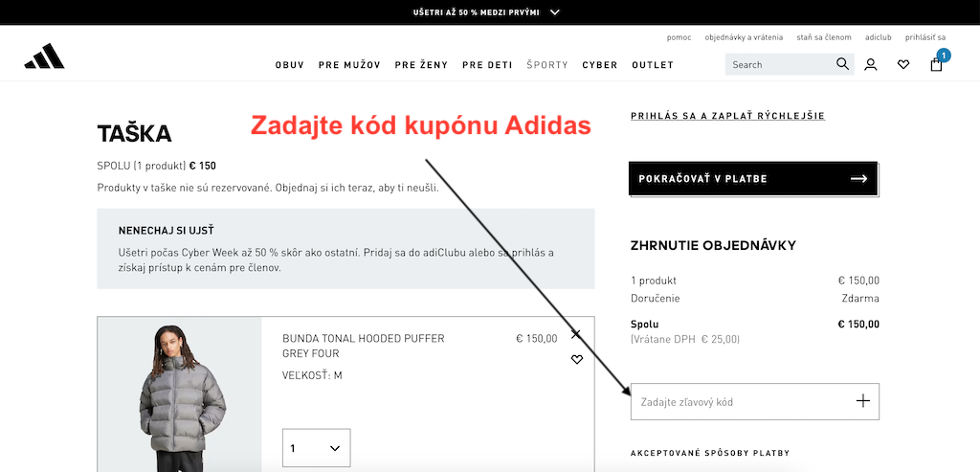Image resolution: width=980 pixels, height=472 pixels.
Task: Select the CYBER menu item
Action: 600,65
